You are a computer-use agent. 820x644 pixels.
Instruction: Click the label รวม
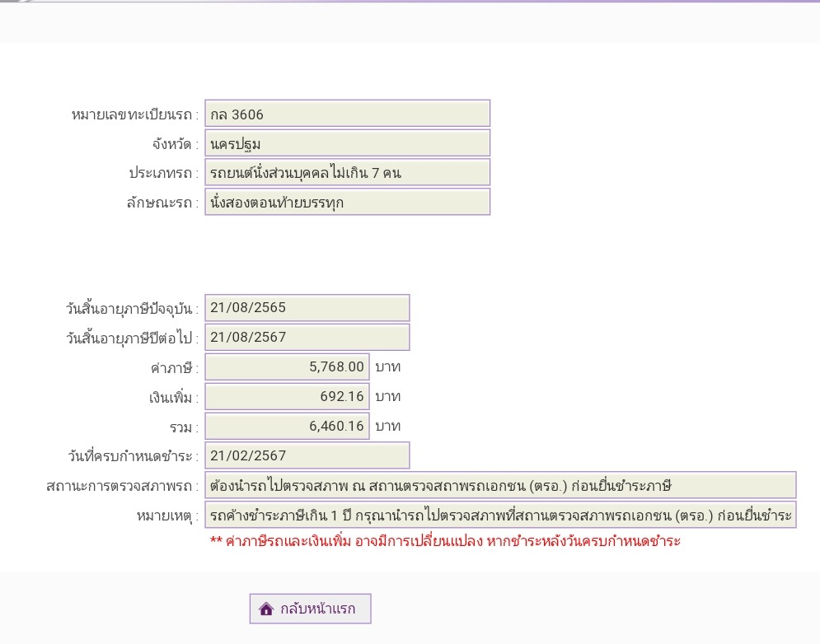[x=184, y=427]
